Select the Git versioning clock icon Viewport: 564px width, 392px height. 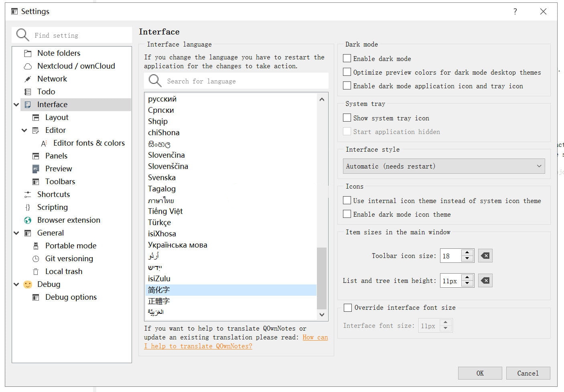35,258
